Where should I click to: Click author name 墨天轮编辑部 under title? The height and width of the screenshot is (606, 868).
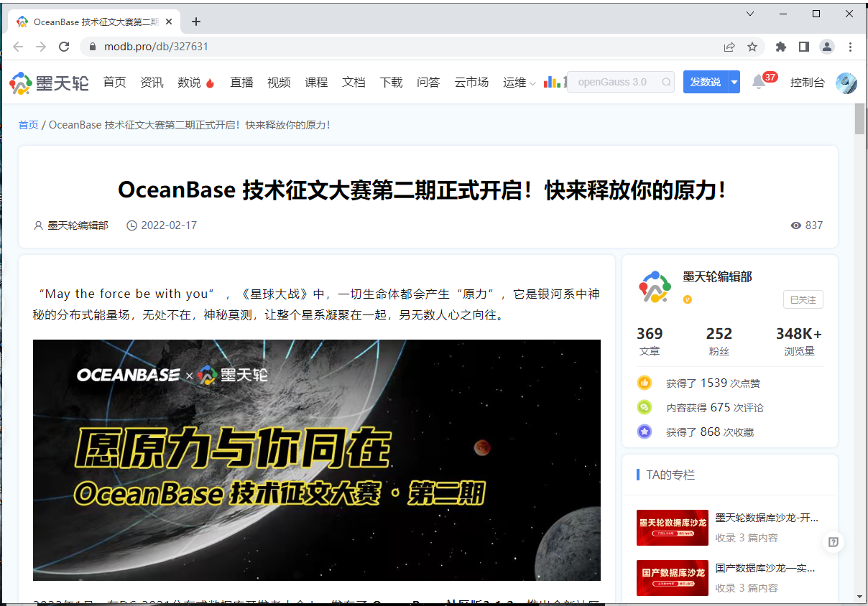(78, 225)
